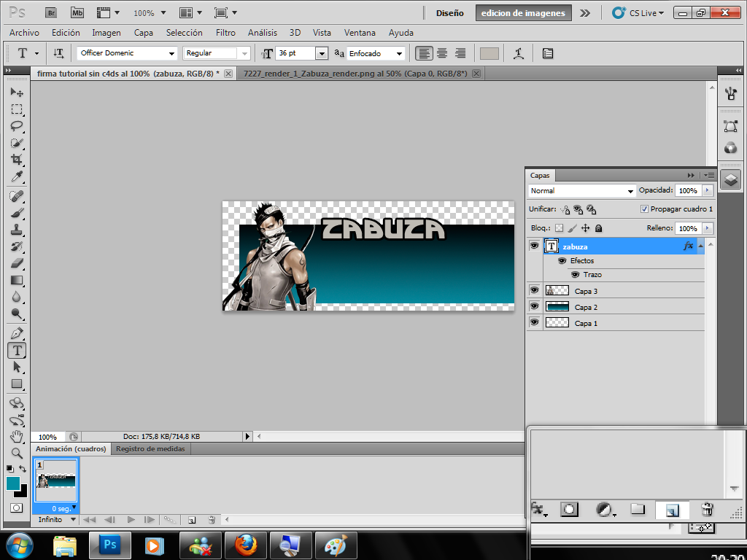Launch Adobe Bridge from top bar
The image size is (747, 560).
[x=51, y=13]
